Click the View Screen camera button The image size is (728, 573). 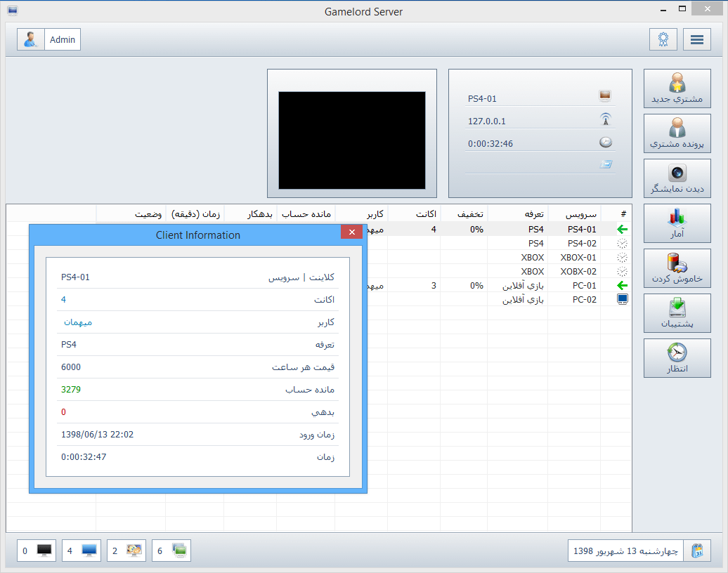click(677, 178)
